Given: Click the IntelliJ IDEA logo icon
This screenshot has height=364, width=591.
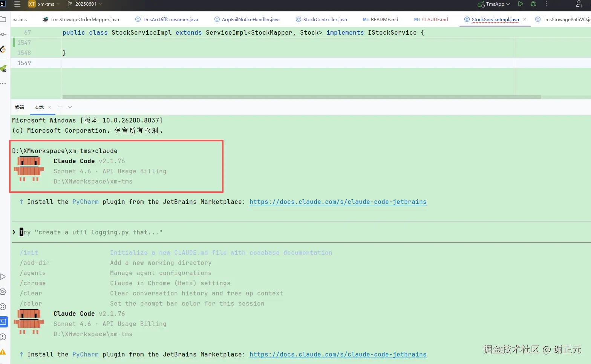Looking at the screenshot, I should coord(2,4).
